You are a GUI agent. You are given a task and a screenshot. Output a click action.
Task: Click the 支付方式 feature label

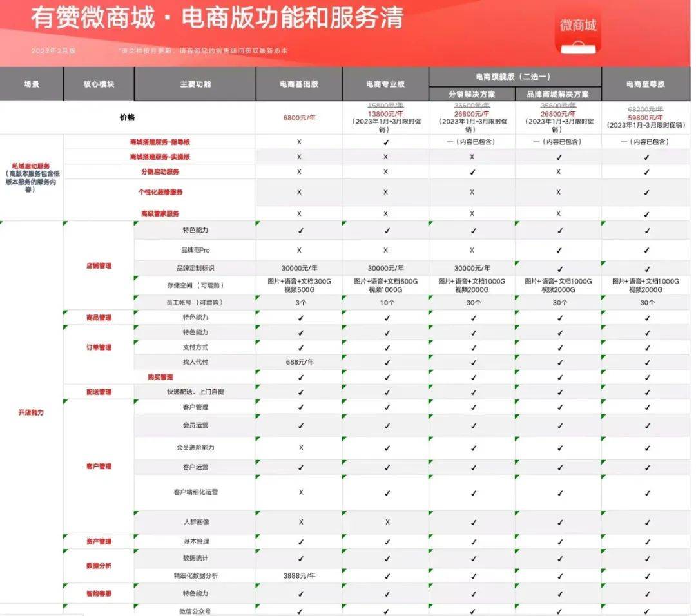(x=195, y=347)
